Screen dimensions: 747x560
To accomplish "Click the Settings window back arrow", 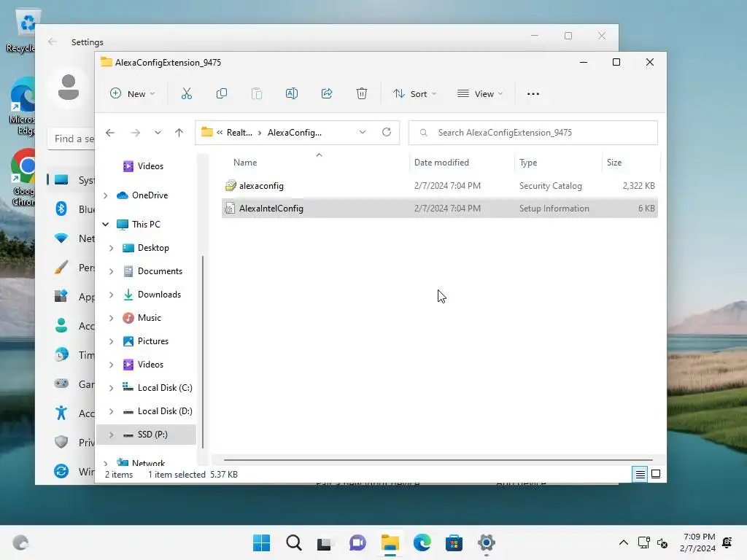I will tap(53, 42).
